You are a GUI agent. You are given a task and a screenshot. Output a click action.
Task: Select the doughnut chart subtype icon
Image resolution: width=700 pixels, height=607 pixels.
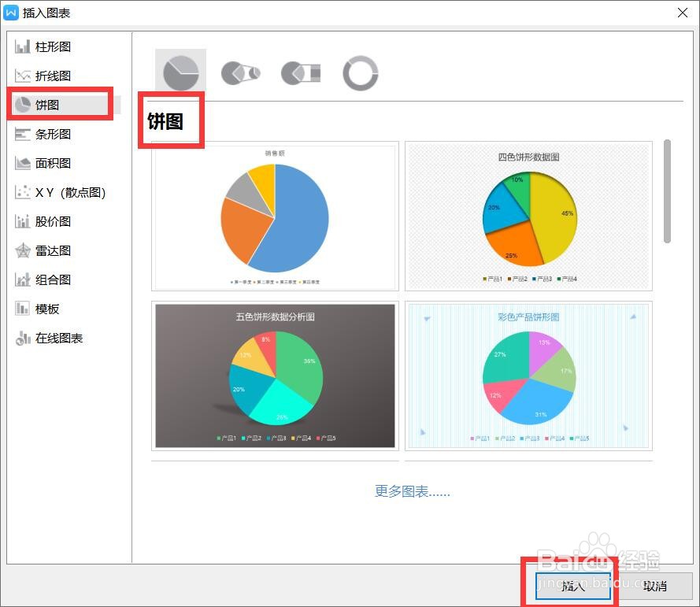(360, 72)
